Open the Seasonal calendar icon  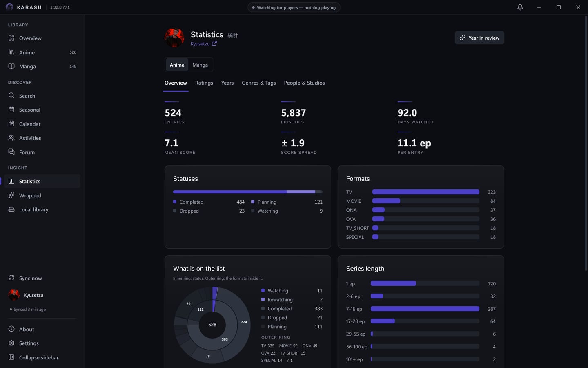tap(11, 110)
